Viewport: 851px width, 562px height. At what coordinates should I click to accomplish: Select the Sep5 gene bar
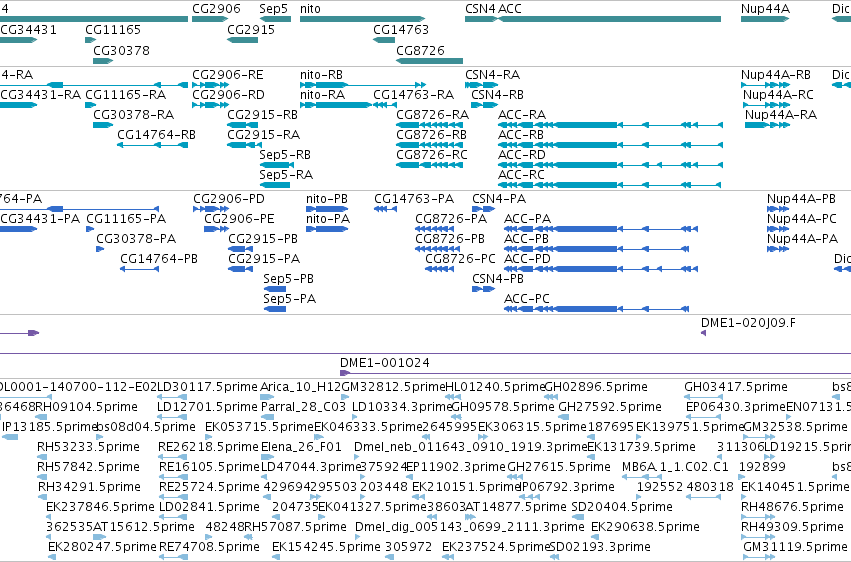click(275, 19)
